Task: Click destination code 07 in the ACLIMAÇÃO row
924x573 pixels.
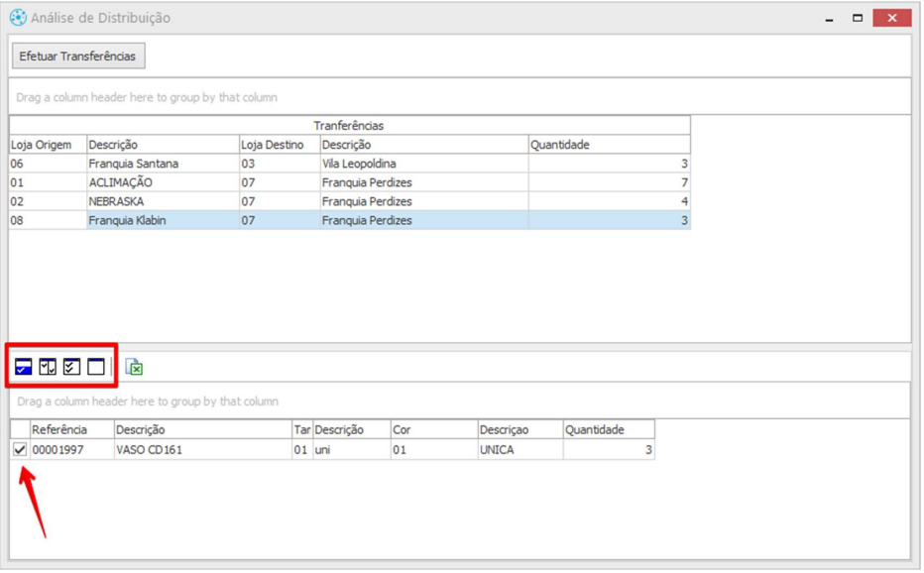Action: click(280, 182)
